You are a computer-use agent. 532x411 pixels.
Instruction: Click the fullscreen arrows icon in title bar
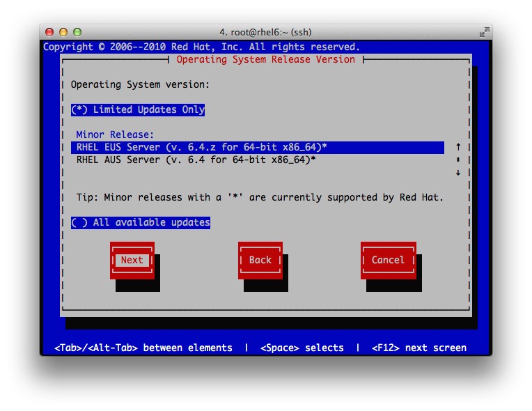pos(485,32)
